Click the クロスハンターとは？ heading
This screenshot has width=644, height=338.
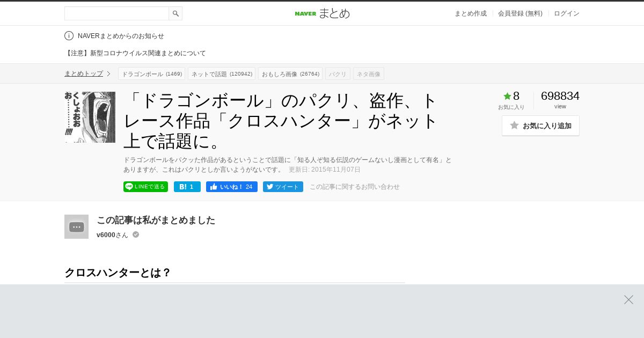[x=118, y=273]
